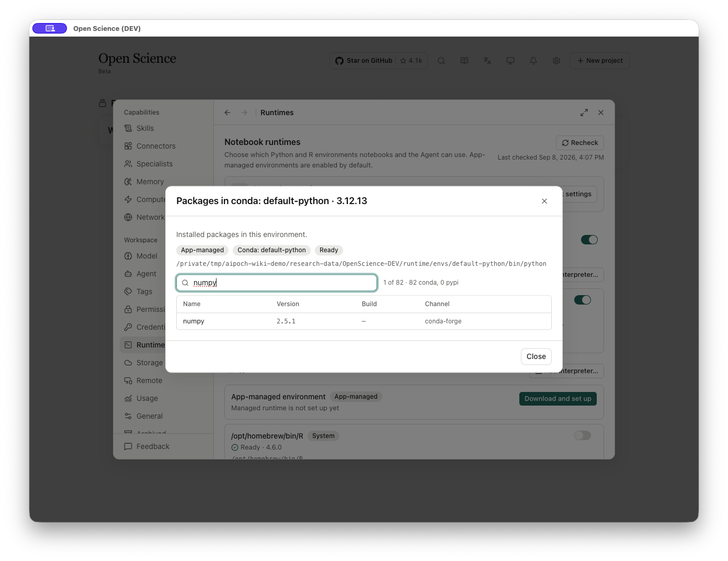This screenshot has height=561, width=728.
Task: Click the Agent robot icon
Action: pyautogui.click(x=128, y=274)
